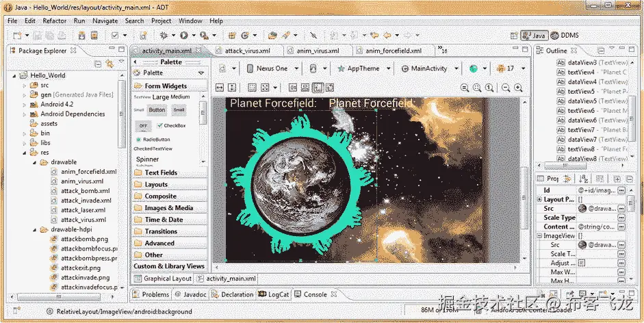Switch to anim_forcefield.xml editor tab

point(393,51)
